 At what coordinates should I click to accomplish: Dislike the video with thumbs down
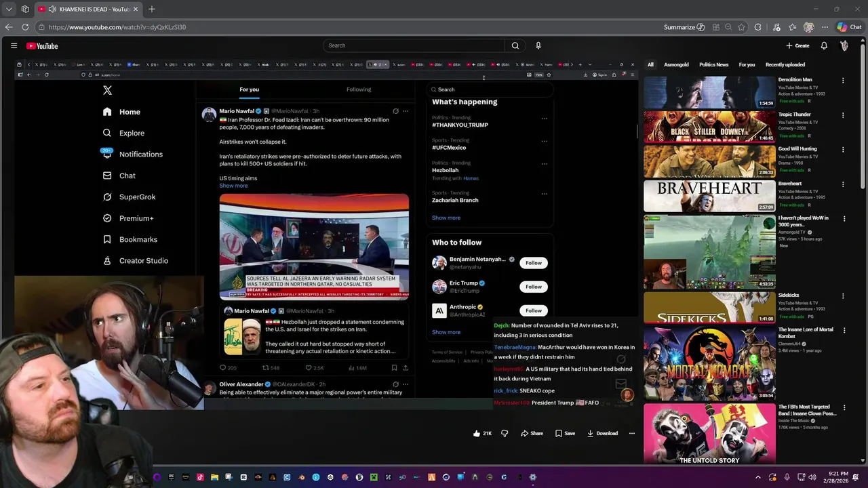(x=505, y=433)
